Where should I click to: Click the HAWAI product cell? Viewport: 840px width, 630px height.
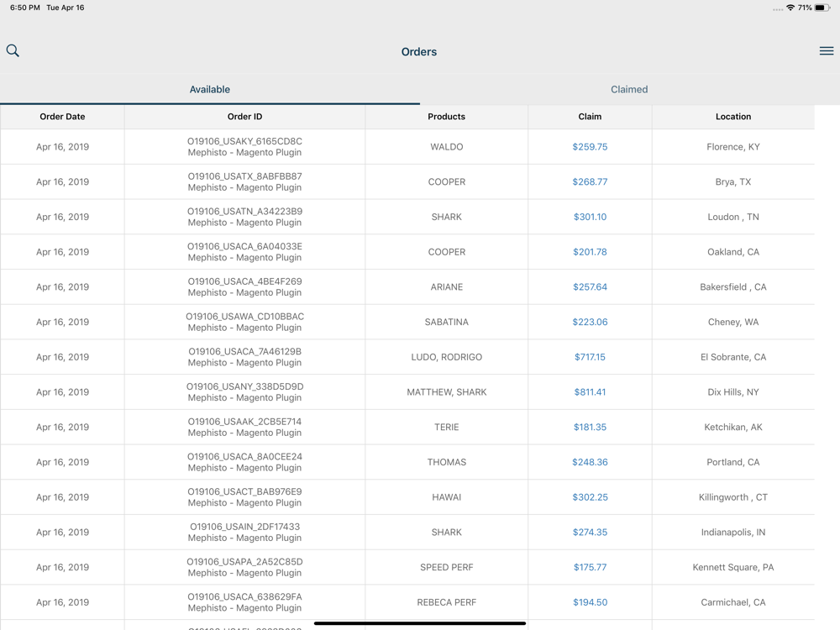[447, 497]
